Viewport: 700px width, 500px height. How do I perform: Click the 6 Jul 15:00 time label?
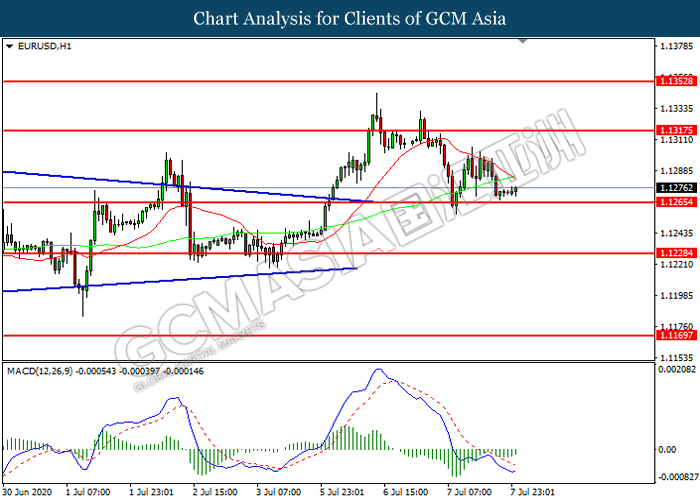coord(406,492)
